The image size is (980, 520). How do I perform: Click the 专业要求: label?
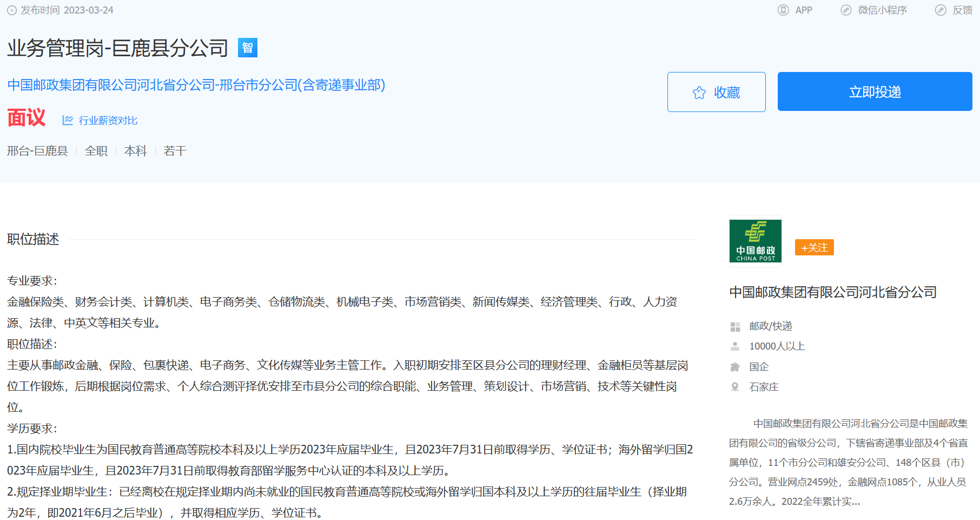pyautogui.click(x=32, y=281)
